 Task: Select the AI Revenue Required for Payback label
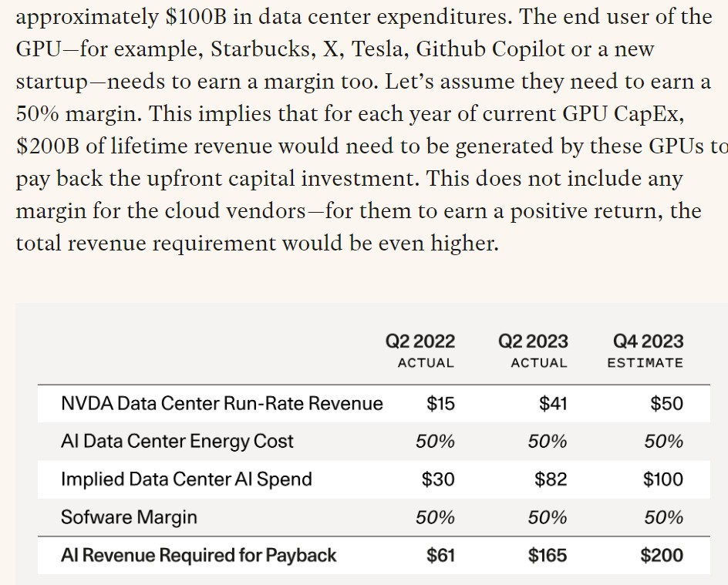(199, 555)
